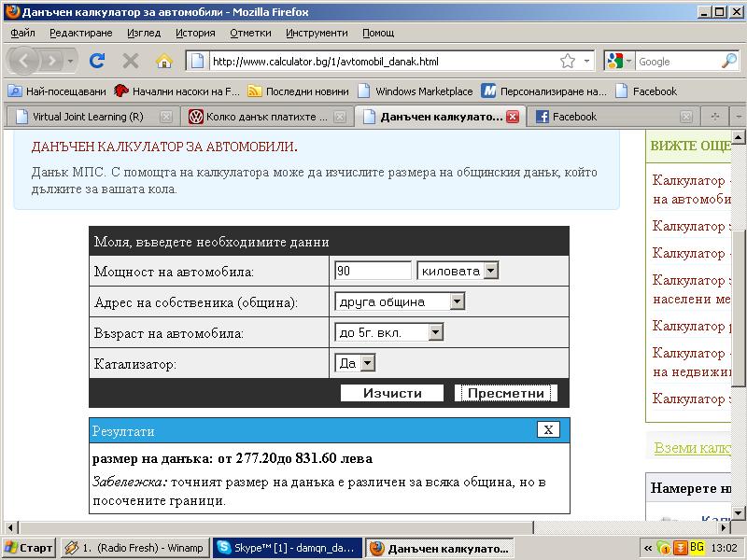Viewport: 747px width, 560px height.
Task: Click the Firefox reload page icon
Action: pyautogui.click(x=97, y=61)
